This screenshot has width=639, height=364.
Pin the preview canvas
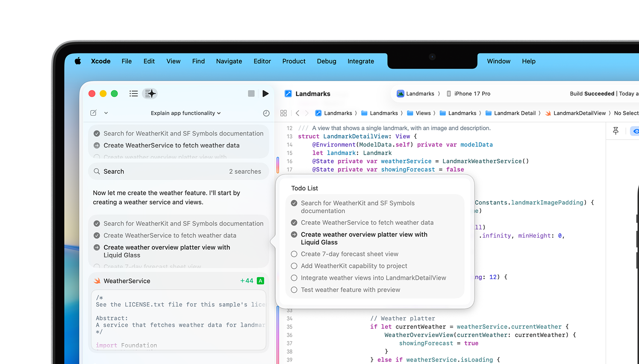(x=615, y=131)
